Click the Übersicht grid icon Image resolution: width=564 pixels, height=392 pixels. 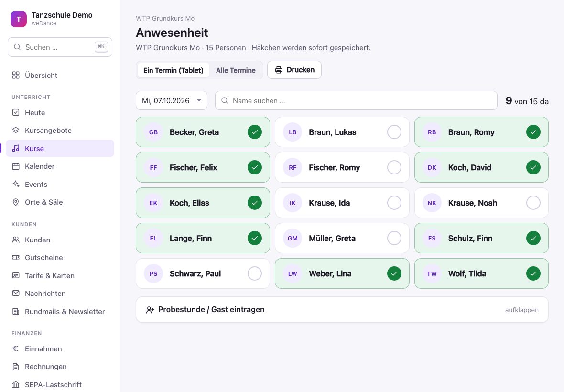point(16,75)
